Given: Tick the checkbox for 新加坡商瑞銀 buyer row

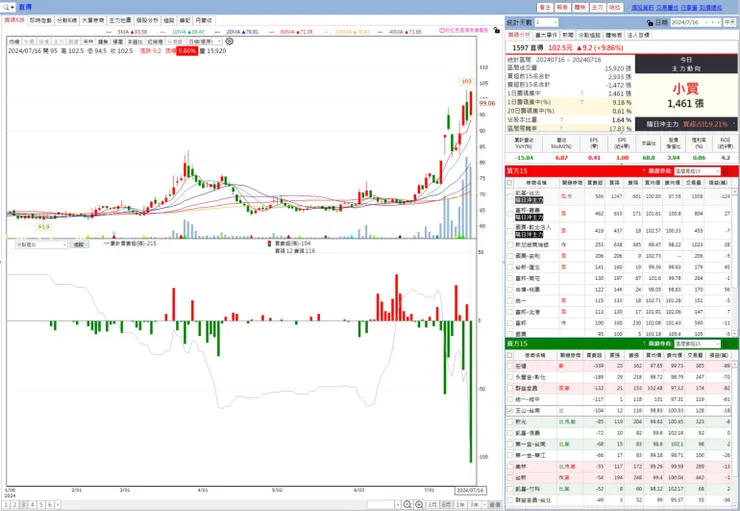Looking at the screenshot, I should pyautogui.click(x=510, y=245).
